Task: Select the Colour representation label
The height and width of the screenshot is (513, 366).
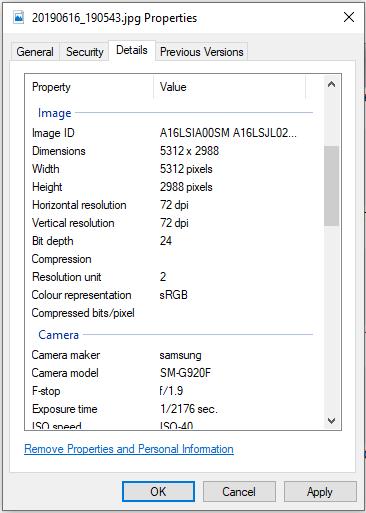Action: 81,295
